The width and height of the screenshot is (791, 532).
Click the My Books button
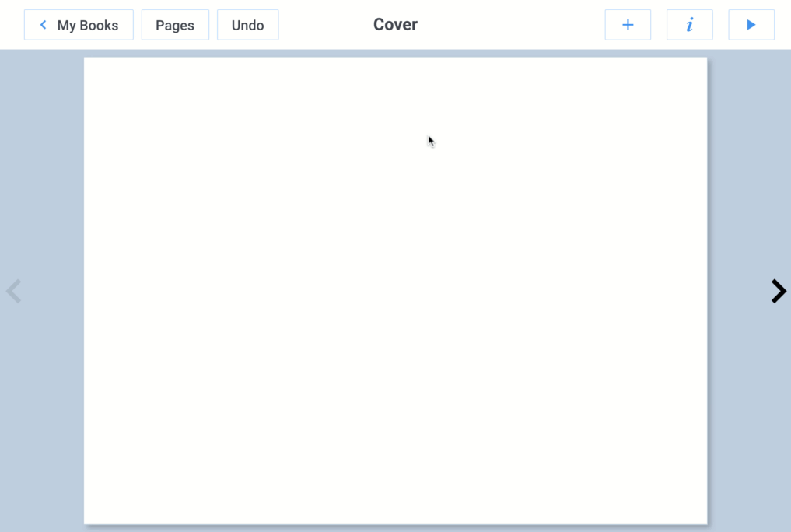[79, 24]
